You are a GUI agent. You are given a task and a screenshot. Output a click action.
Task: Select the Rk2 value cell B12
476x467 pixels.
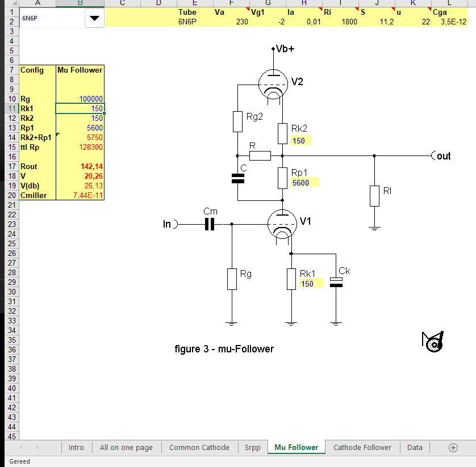(x=80, y=118)
